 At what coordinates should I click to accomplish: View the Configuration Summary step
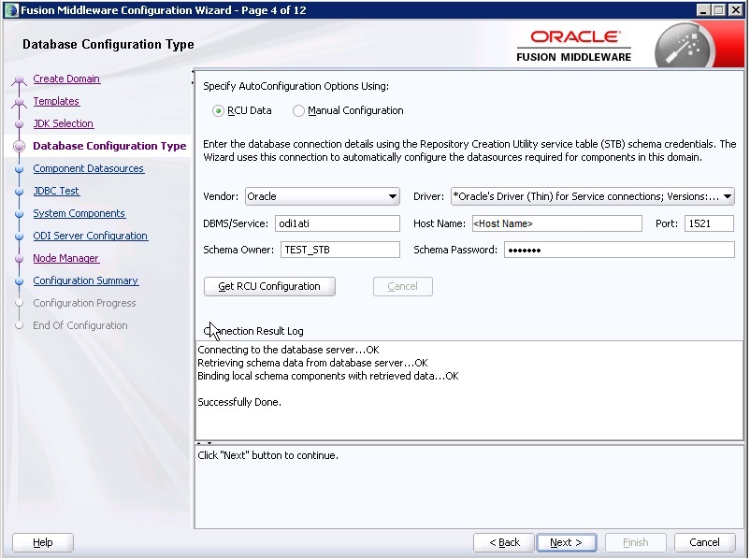tap(85, 280)
